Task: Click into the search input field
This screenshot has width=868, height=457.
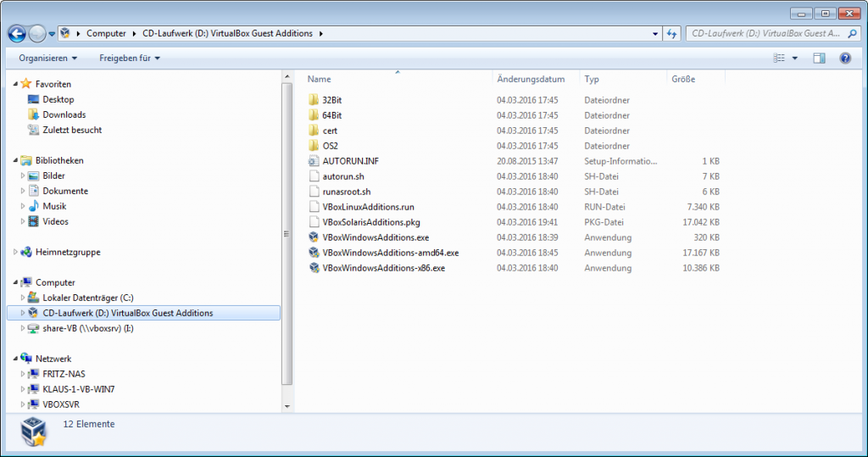Action: pyautogui.click(x=765, y=34)
